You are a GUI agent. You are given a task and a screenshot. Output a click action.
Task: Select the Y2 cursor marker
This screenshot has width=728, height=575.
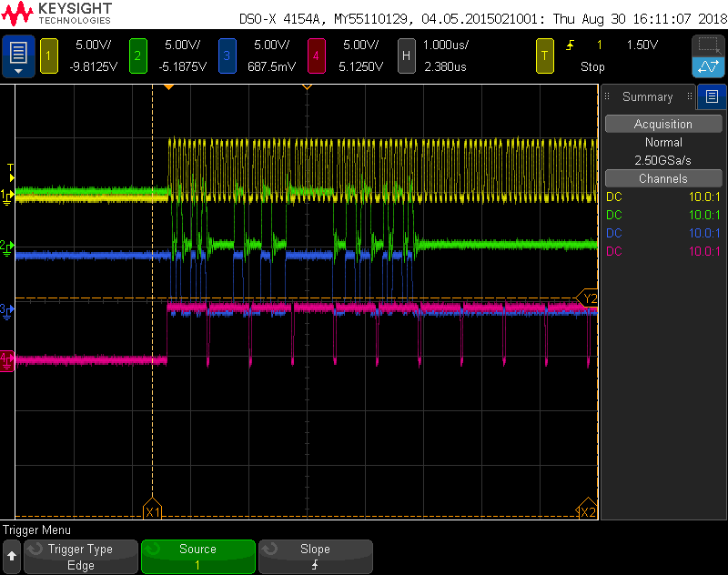tap(587, 298)
